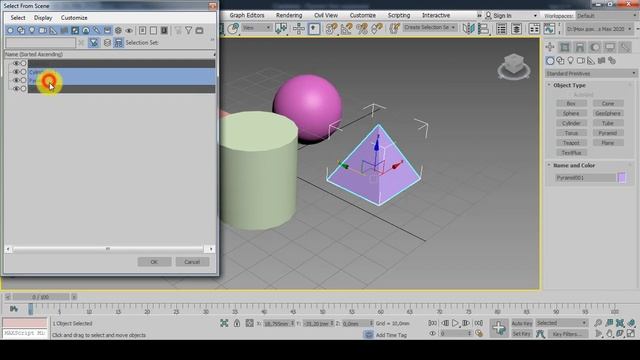
Task: Toggle visibility eye of Cylinder row
Action: (16, 72)
